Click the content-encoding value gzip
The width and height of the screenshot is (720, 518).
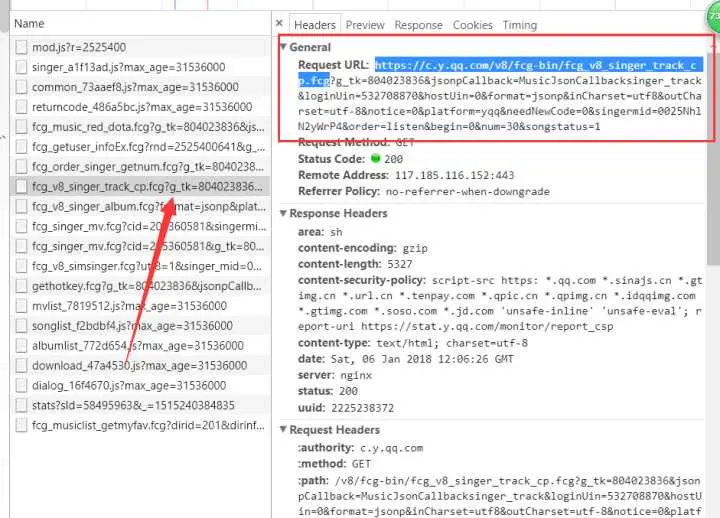(415, 248)
